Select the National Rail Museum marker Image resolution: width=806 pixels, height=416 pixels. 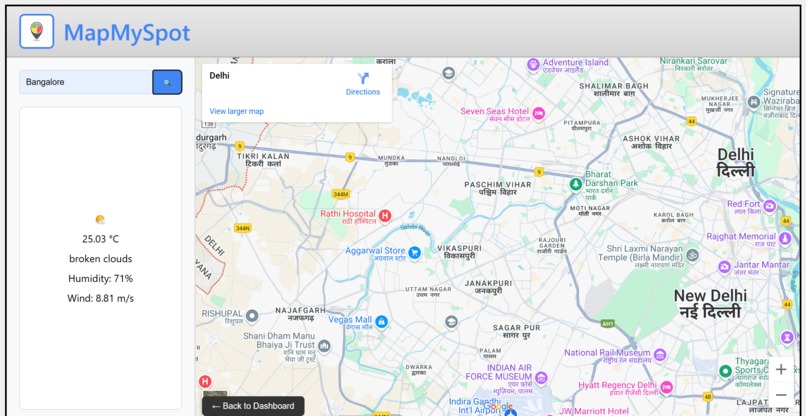coord(660,354)
